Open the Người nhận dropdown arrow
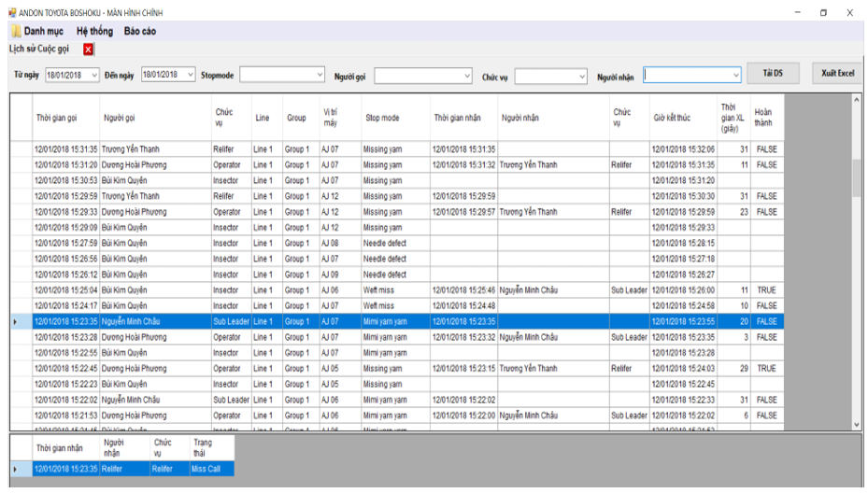The height and width of the screenshot is (493, 868). (735, 75)
